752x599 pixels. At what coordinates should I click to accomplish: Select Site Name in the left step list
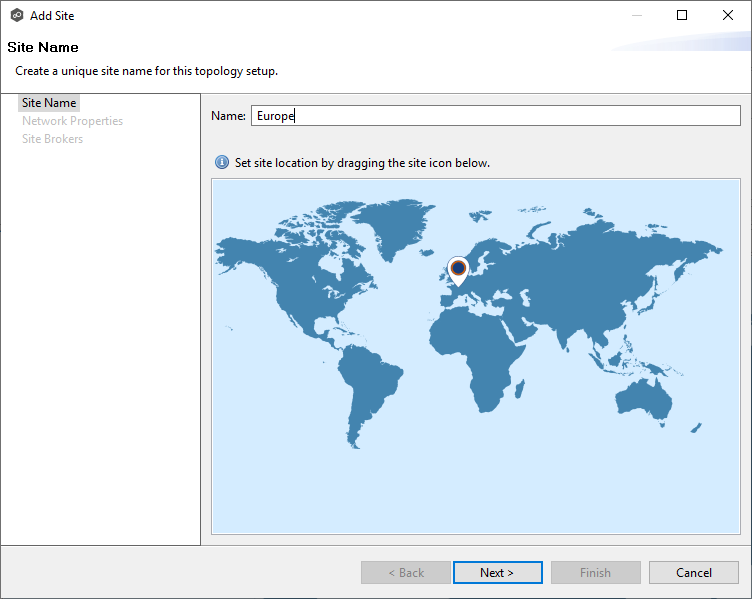click(x=49, y=103)
